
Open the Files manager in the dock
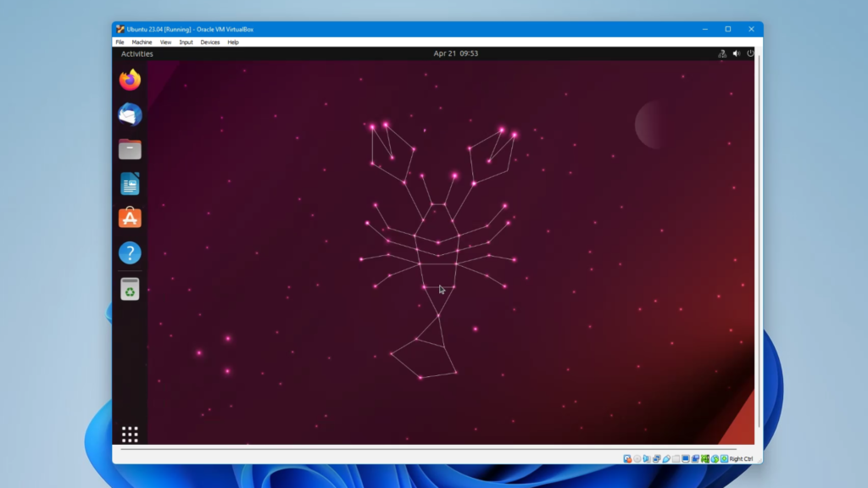pyautogui.click(x=130, y=149)
